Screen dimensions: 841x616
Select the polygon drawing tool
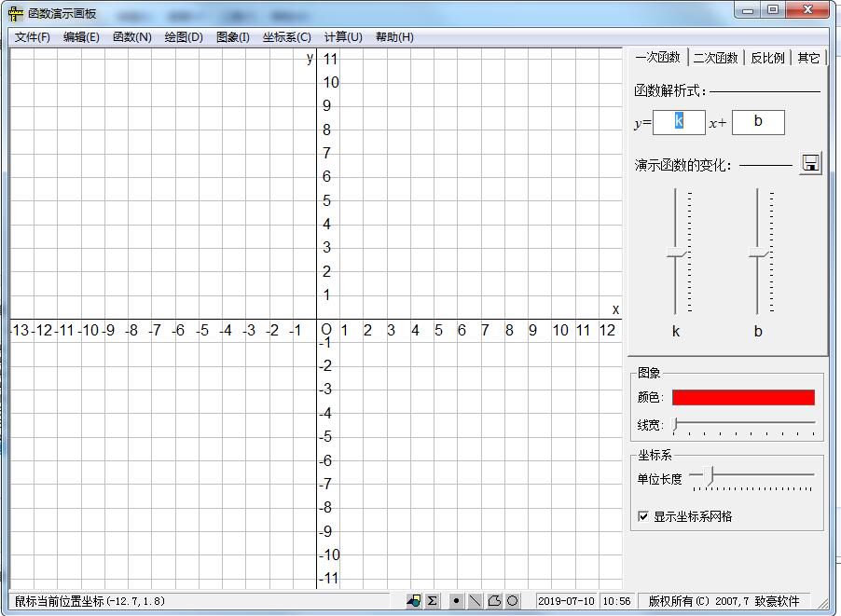[493, 600]
